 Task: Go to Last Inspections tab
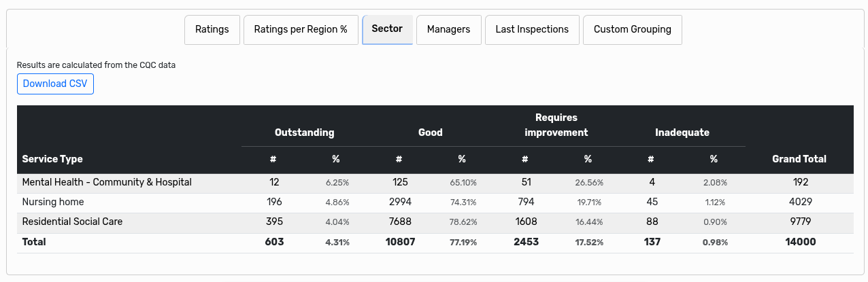coord(532,30)
